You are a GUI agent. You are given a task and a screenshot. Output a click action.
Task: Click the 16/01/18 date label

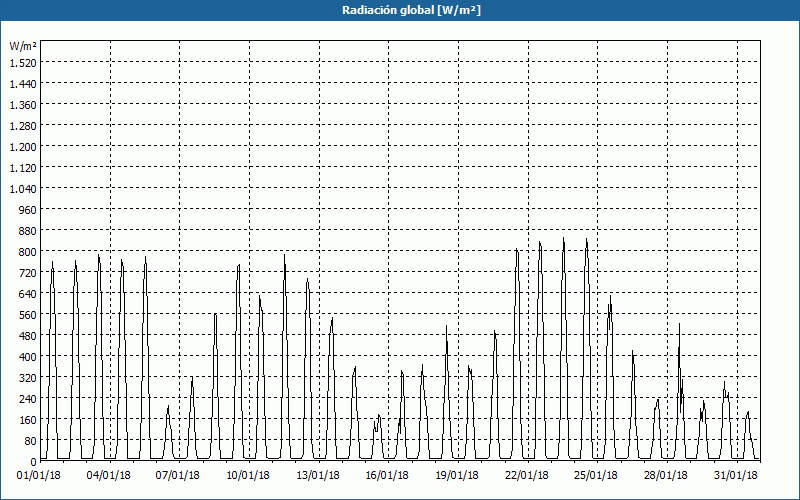[387, 476]
